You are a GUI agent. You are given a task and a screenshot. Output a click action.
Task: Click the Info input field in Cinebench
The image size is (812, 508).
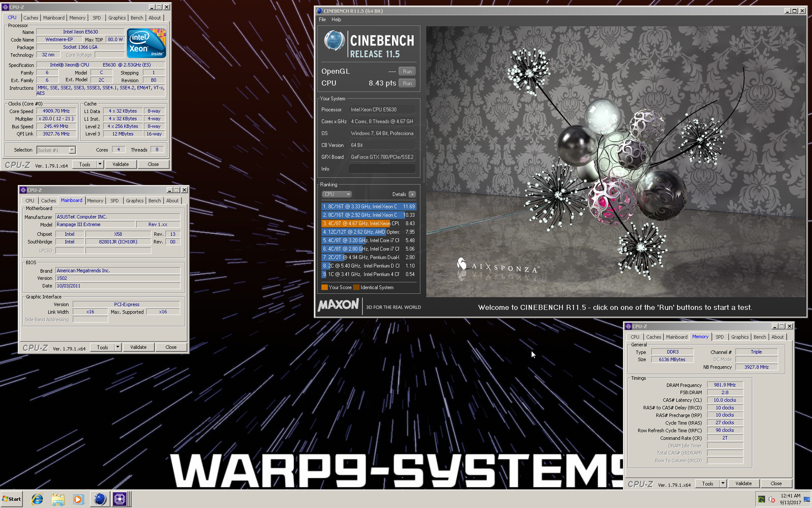coord(382,169)
